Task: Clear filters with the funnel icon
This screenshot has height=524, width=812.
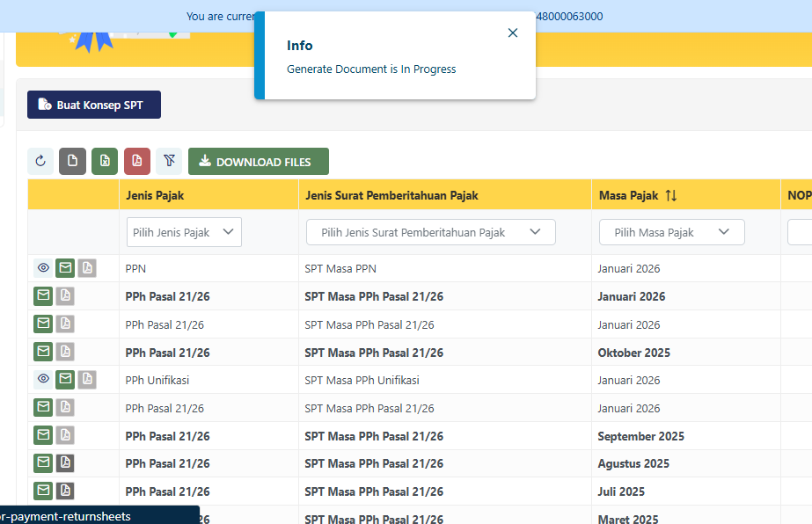Action: [x=169, y=161]
